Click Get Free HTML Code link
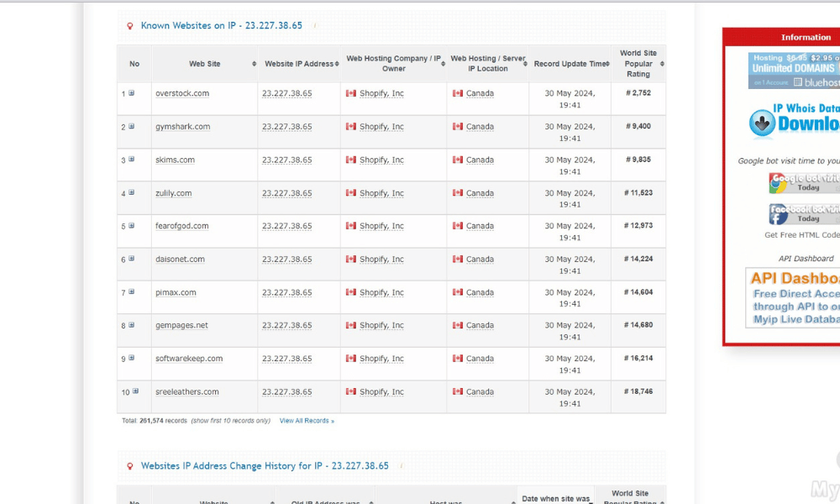 point(802,234)
